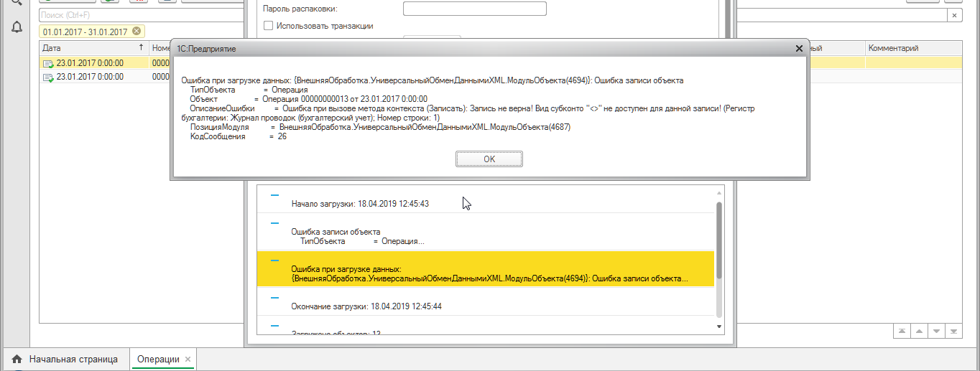The image size is (980, 371).
Task: Clear the search field with the x button
Action: [x=954, y=15]
